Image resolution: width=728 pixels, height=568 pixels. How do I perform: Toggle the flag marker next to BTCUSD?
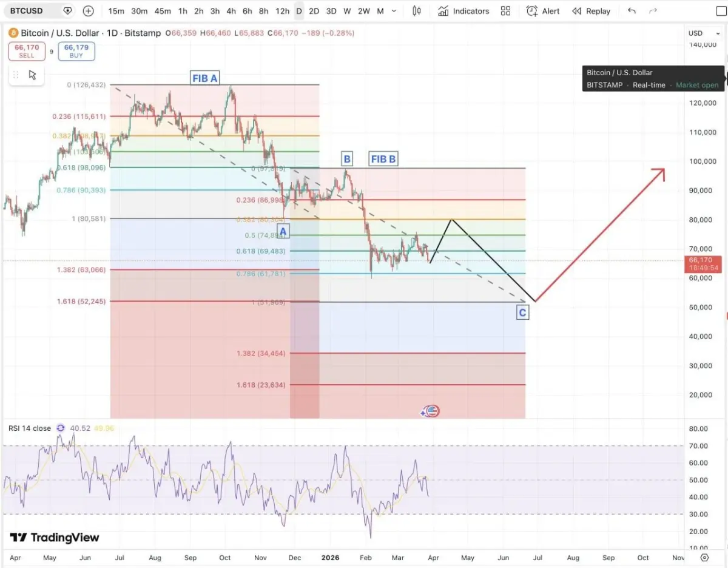(67, 10)
